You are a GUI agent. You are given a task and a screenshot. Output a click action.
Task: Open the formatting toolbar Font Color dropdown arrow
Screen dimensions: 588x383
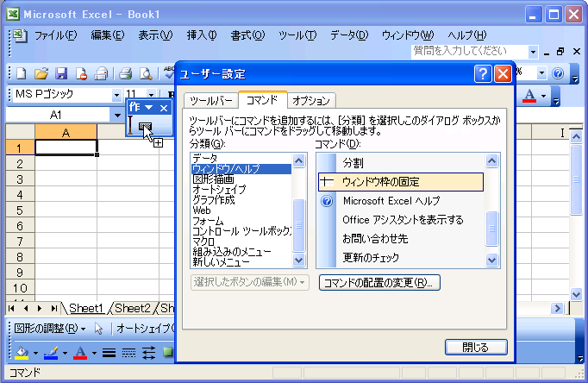point(544,96)
